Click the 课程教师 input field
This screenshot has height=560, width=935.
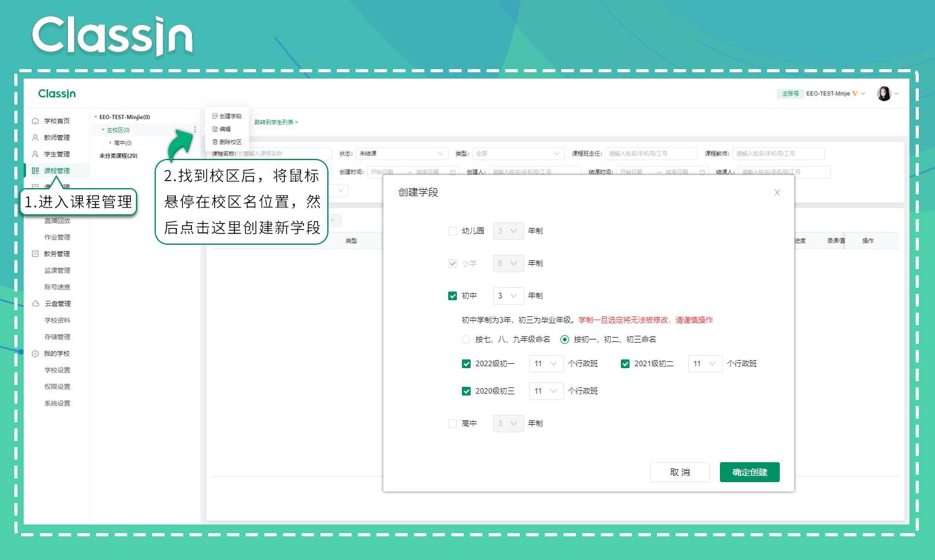coord(779,153)
